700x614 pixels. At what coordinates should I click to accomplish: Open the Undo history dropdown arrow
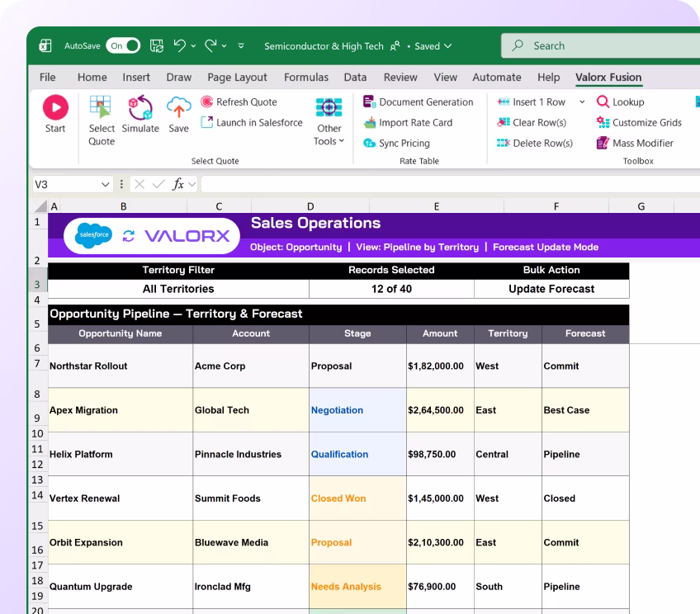tap(193, 46)
